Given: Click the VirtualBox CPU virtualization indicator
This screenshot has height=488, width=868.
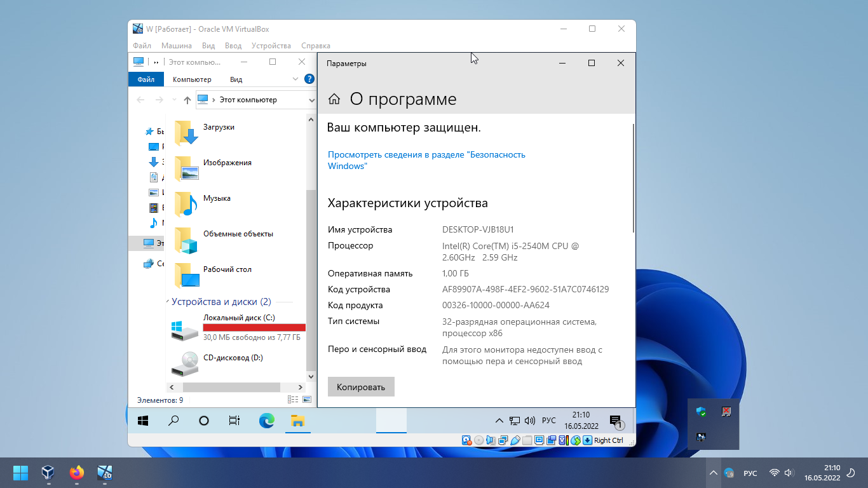Looking at the screenshot, I should (x=563, y=440).
